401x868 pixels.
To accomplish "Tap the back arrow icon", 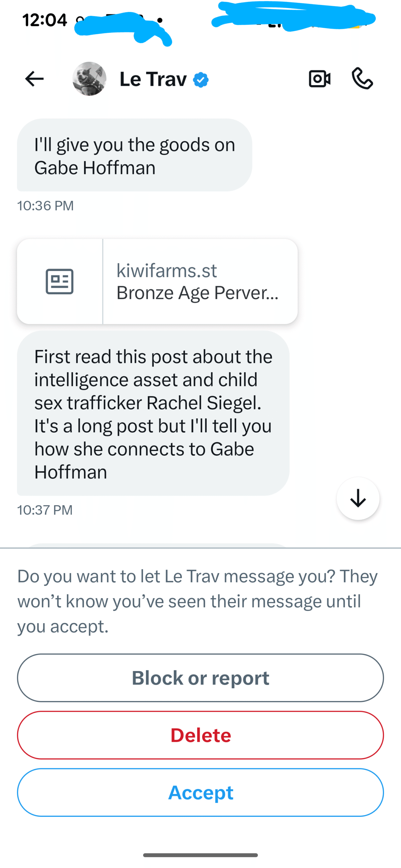I will tap(34, 79).
